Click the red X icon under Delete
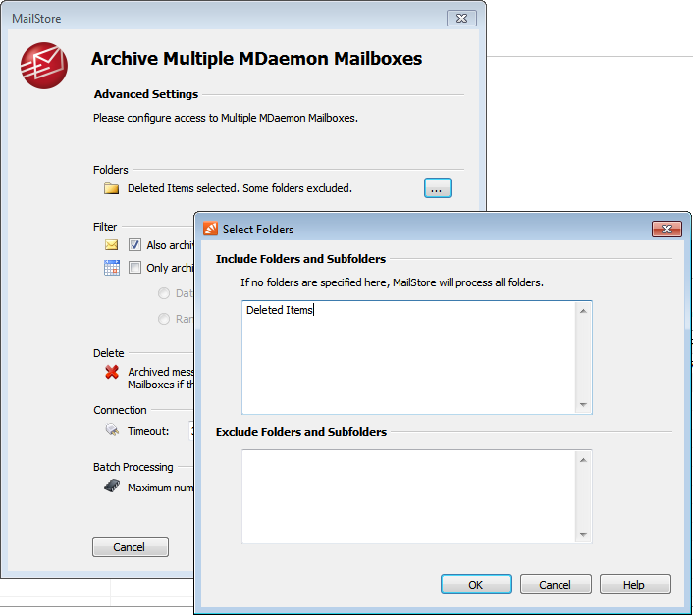 112,372
